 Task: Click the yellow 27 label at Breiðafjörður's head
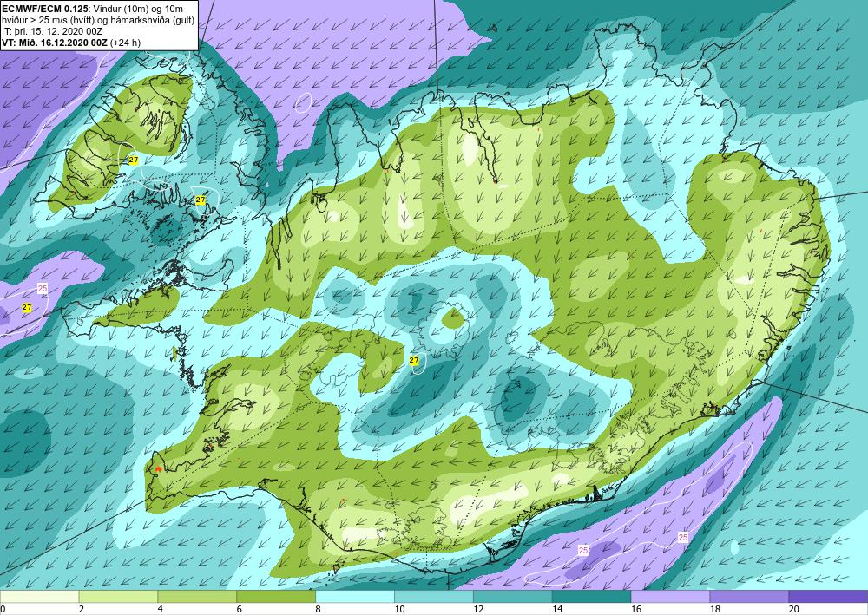tap(201, 200)
